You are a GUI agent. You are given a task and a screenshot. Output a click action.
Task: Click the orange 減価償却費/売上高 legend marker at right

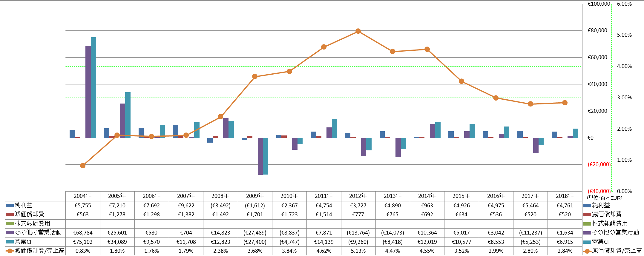(x=587, y=251)
